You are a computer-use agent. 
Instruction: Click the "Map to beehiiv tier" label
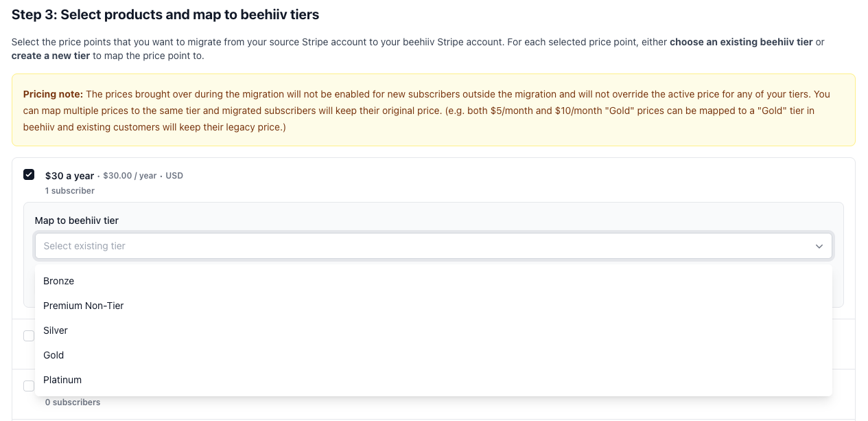[x=77, y=220]
